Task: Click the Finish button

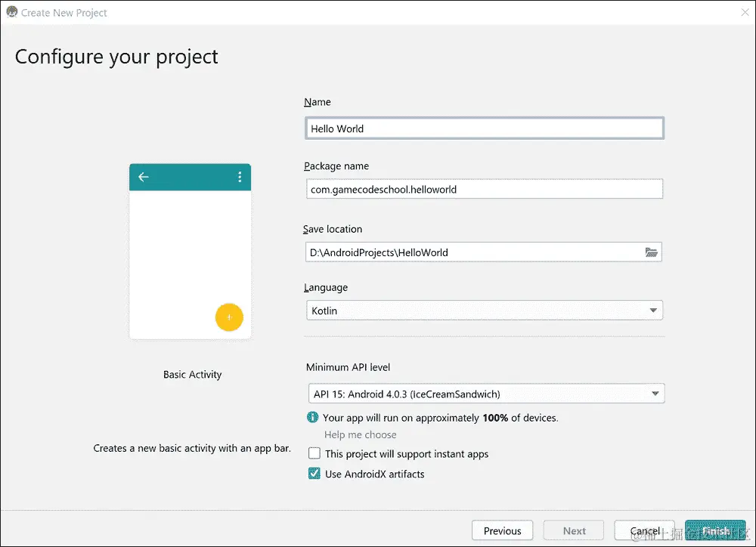Action: coord(715,530)
